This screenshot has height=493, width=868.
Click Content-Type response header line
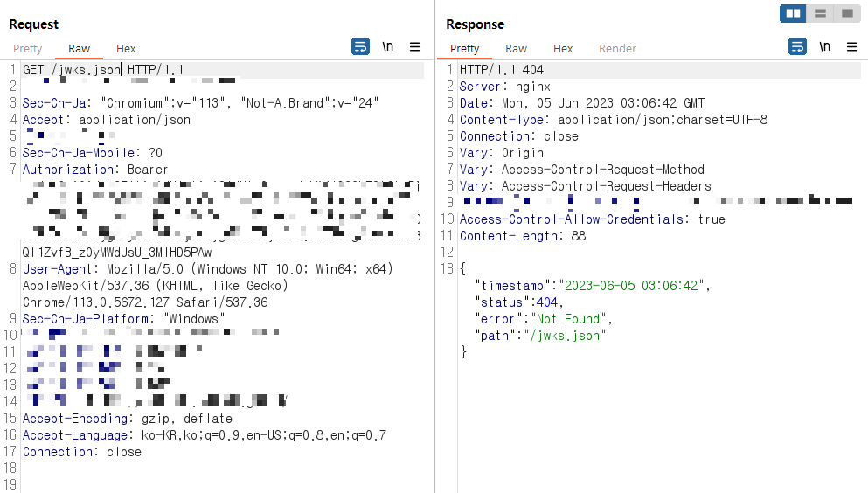tap(614, 120)
